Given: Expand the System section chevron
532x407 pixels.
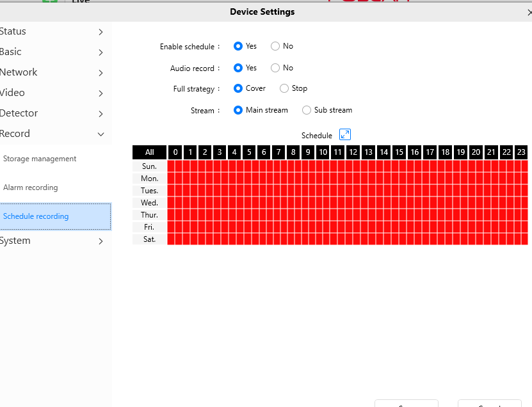Looking at the screenshot, I should pos(101,241).
